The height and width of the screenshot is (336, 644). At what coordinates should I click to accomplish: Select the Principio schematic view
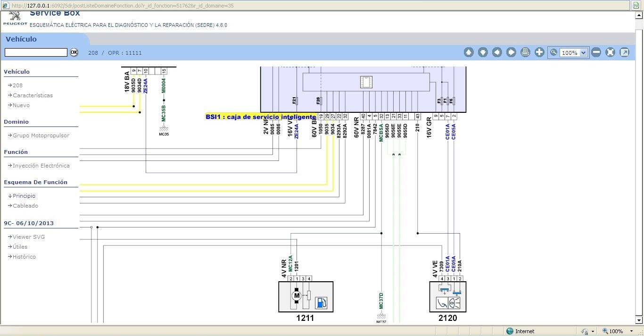[x=24, y=196]
